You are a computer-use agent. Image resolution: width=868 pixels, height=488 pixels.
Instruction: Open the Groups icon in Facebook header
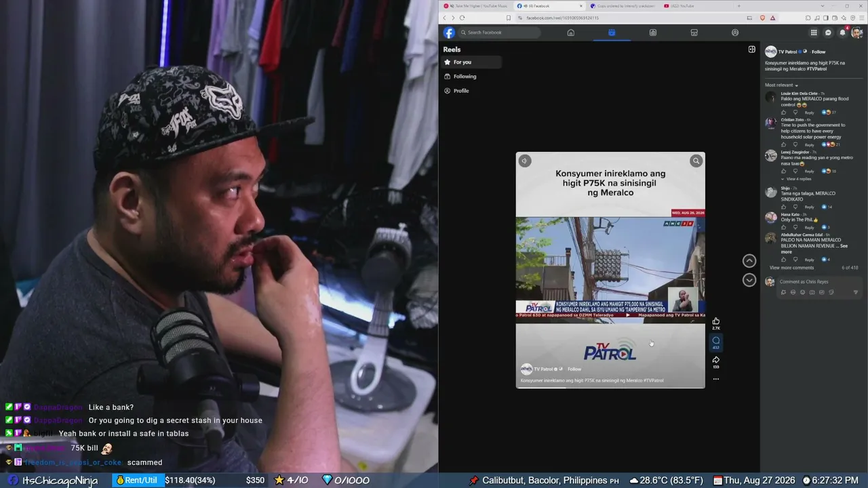pos(735,33)
